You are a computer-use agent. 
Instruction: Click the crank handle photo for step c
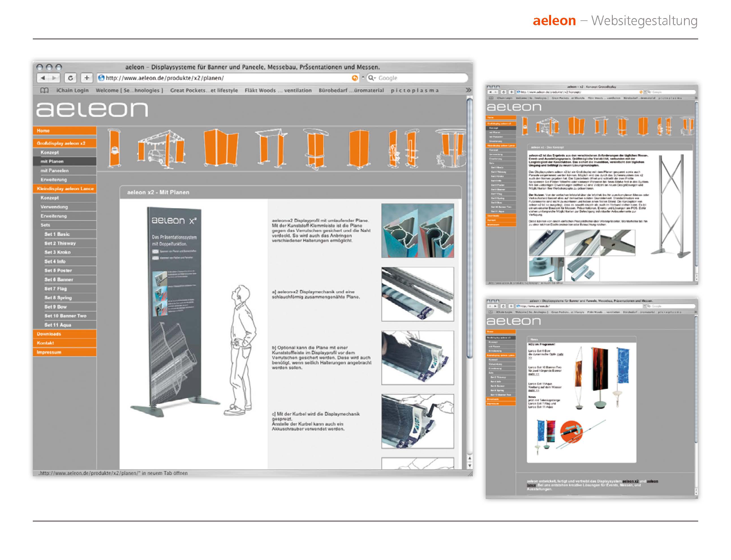click(417, 421)
